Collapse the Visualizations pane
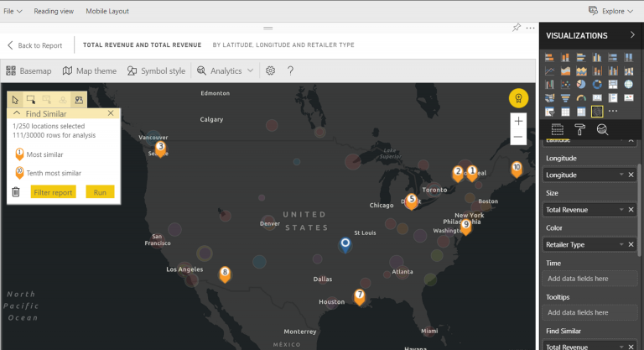 [x=632, y=35]
